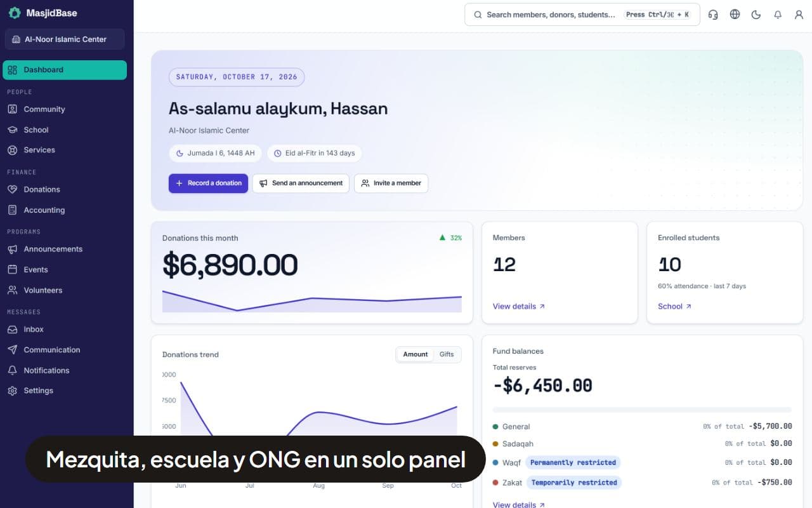The height and width of the screenshot is (508, 812).
Task: Click the 32% growth indicator
Action: tap(450, 238)
